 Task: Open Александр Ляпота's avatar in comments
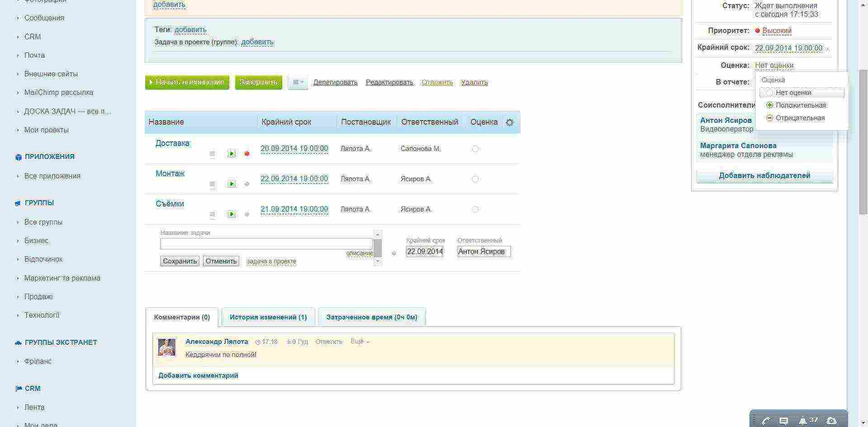pyautogui.click(x=167, y=347)
